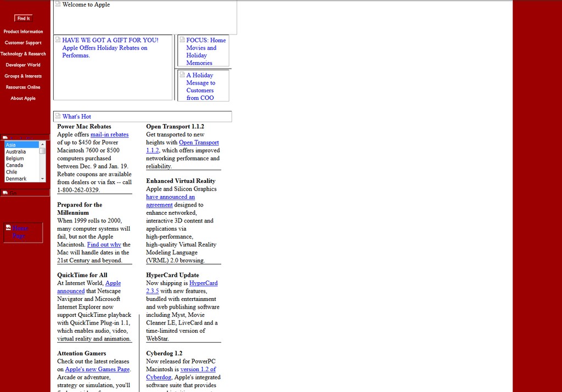Image resolution: width=562 pixels, height=392 pixels.
Task: Click the broken image icon beside A Holiday Message
Action: (x=182, y=75)
